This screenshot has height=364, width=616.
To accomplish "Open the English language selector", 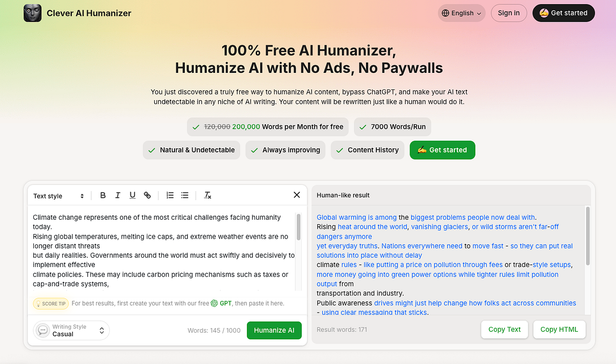I will 462,13.
